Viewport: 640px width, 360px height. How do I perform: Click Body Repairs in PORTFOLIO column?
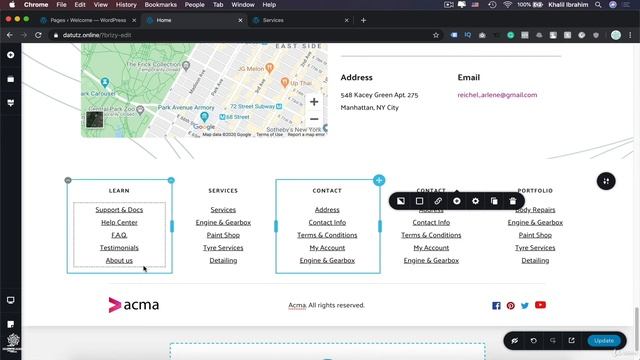tap(535, 209)
